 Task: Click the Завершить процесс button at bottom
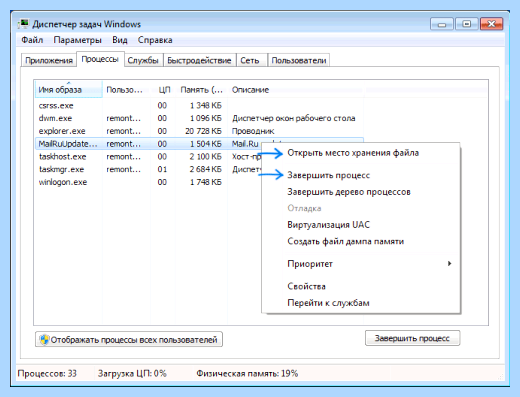[x=412, y=338]
